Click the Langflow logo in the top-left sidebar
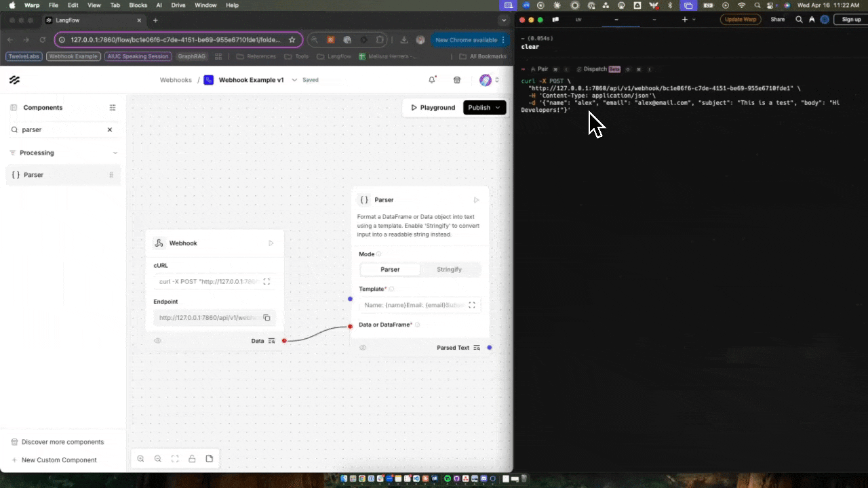 pyautogui.click(x=14, y=80)
